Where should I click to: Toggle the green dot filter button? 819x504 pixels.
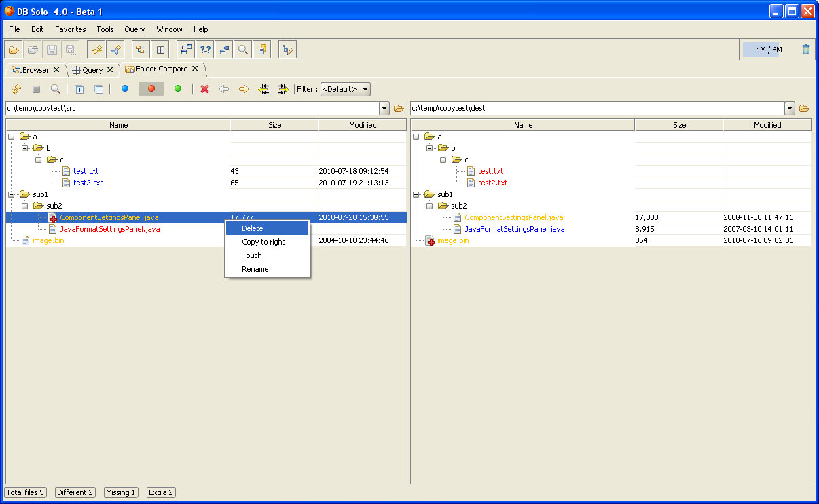[x=178, y=89]
